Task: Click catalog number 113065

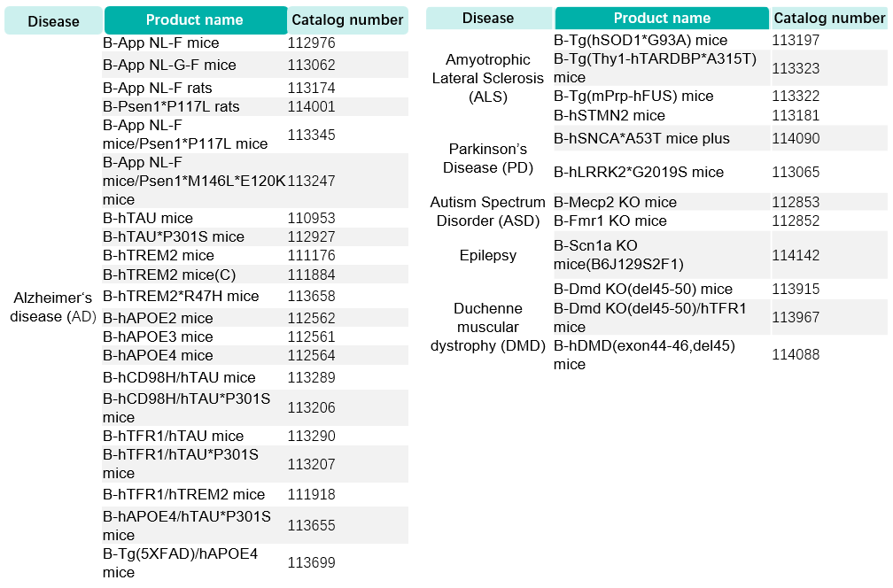Action: tap(796, 172)
